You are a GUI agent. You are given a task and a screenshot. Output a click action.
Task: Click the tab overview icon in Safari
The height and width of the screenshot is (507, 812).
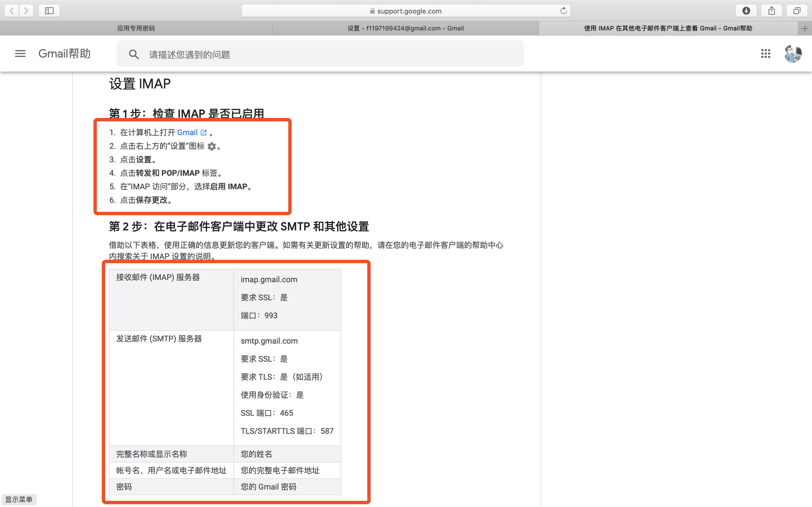(796, 10)
